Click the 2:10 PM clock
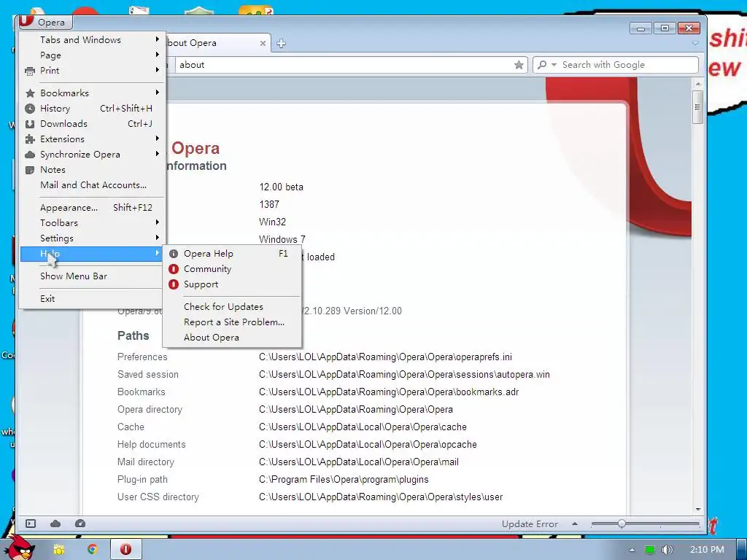Viewport: 747px width, 560px height. click(707, 550)
